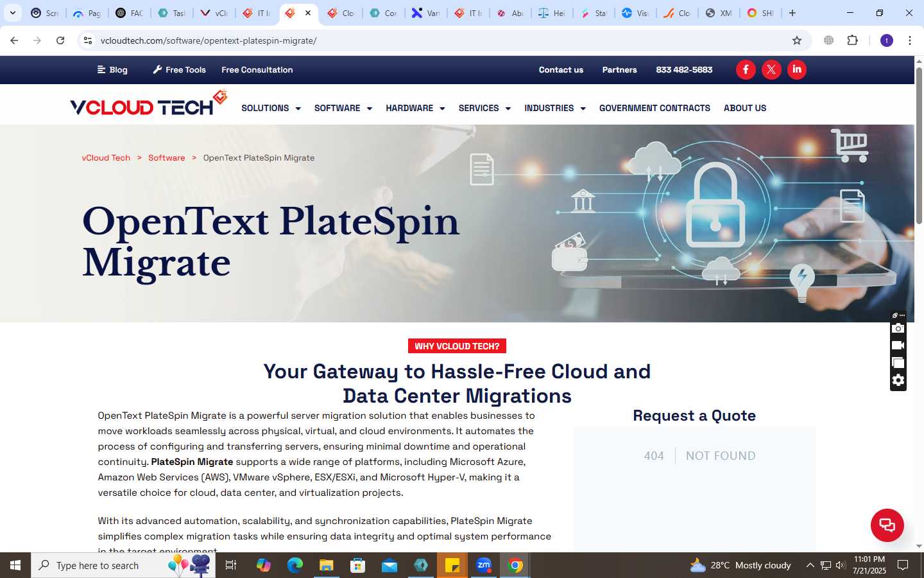Expand the Hardware menu

coord(415,108)
